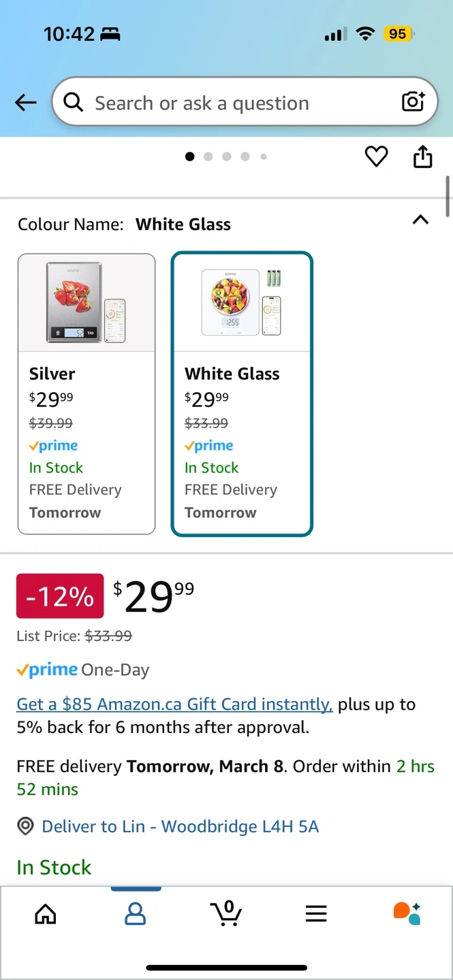453x980 pixels.
Task: Open the hamburger menu tab
Action: pos(316,913)
